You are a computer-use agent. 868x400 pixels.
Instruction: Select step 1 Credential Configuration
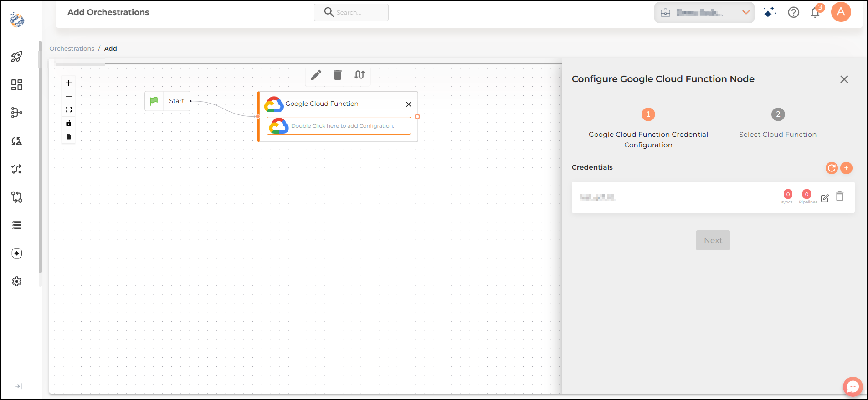click(x=648, y=114)
